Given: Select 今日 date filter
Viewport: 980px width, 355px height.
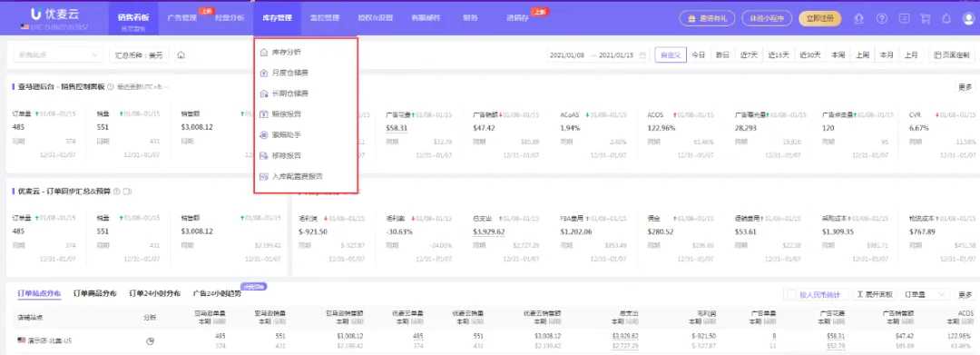Looking at the screenshot, I should 698,55.
